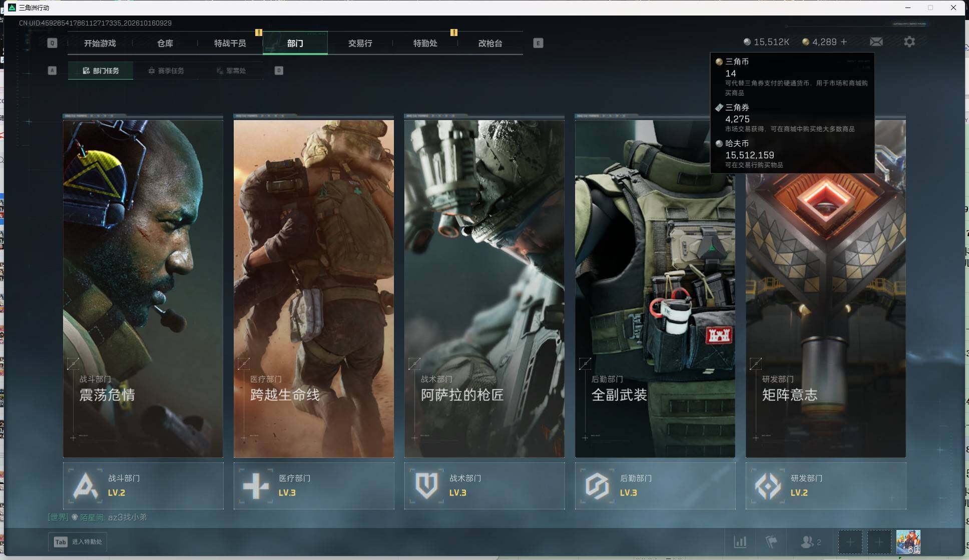
Task: Click the plus icon beside 4,289
Action: tap(844, 42)
